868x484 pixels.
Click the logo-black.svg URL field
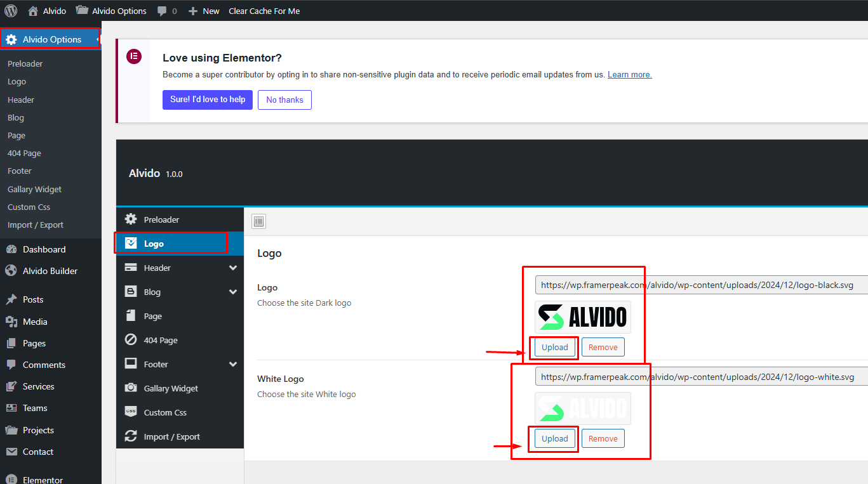click(702, 285)
